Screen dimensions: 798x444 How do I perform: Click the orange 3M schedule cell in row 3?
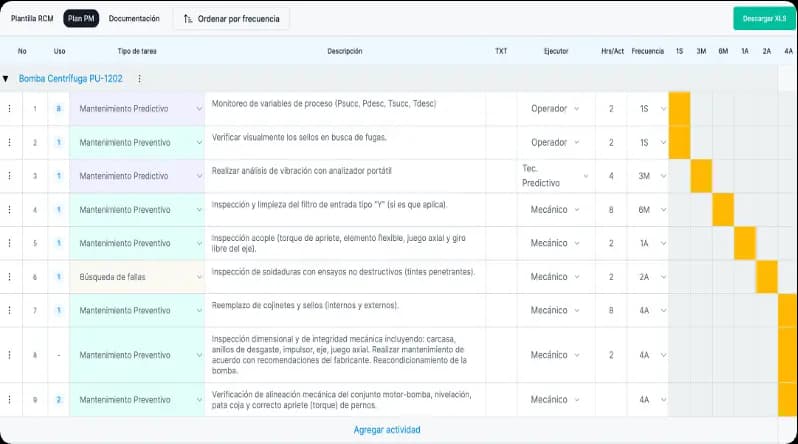701,176
